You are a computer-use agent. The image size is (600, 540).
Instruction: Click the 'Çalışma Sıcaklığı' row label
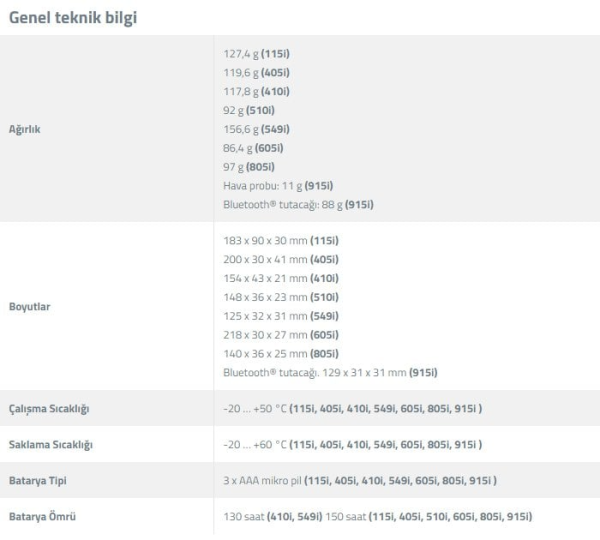49,408
